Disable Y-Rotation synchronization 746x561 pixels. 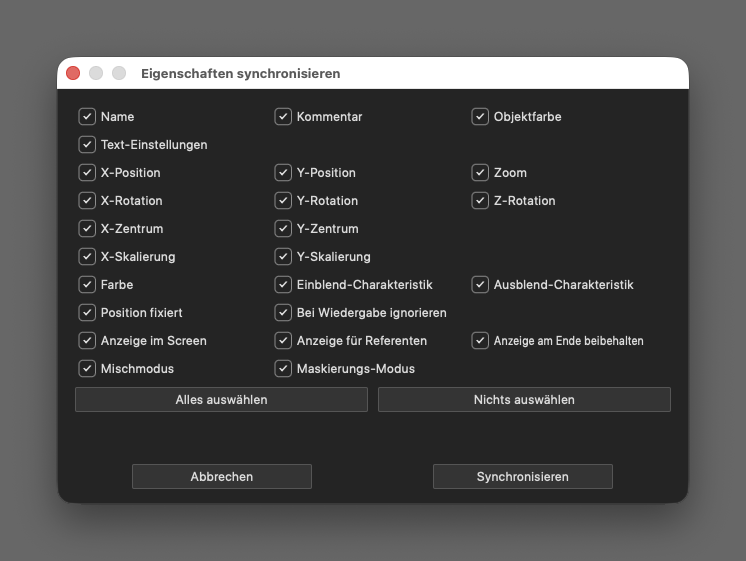pyautogui.click(x=283, y=201)
